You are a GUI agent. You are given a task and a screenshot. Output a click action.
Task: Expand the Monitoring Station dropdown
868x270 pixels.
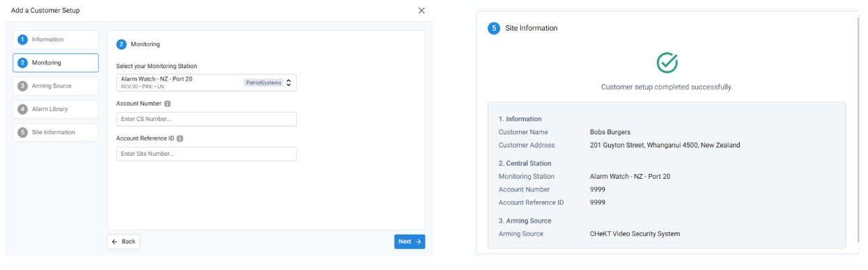pyautogui.click(x=206, y=83)
